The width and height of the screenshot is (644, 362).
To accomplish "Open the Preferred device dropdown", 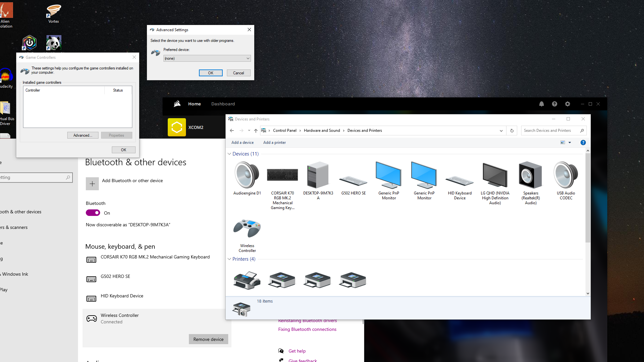I will pos(207,58).
